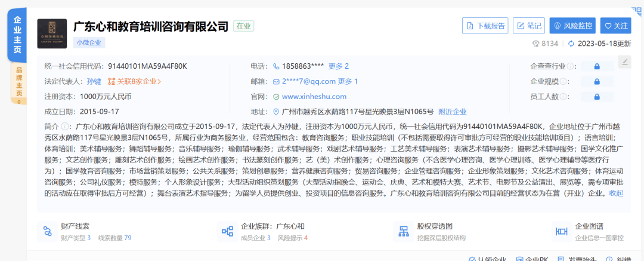Click the refresh icon beside 2023-05-18更新
Viewport: 644px width, 261px height.
point(571,44)
